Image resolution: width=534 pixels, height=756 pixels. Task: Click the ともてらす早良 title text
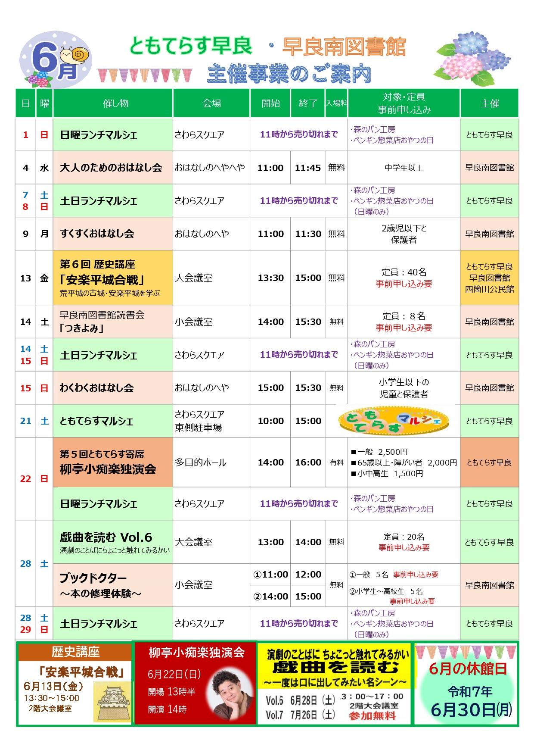point(191,46)
